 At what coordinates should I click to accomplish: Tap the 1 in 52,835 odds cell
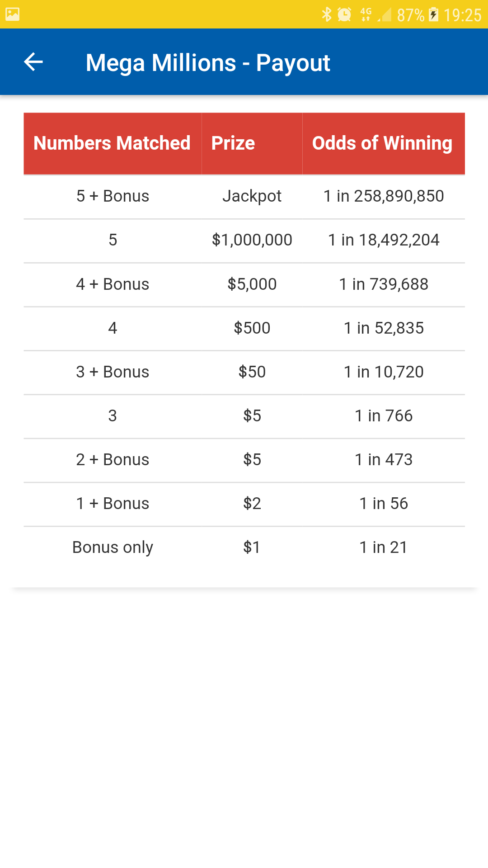point(384,328)
